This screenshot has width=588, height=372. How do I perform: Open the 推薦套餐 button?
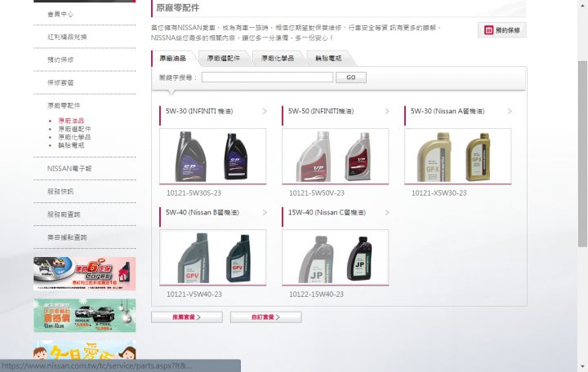187,317
